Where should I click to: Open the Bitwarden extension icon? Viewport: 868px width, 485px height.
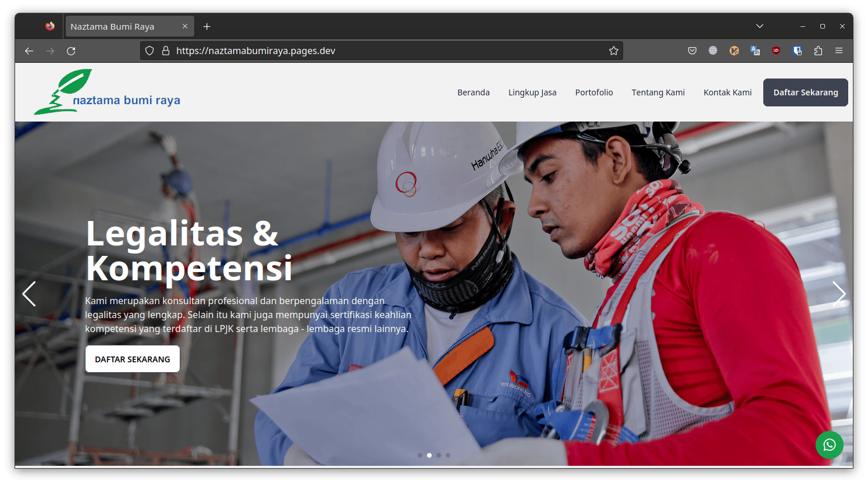coord(797,51)
